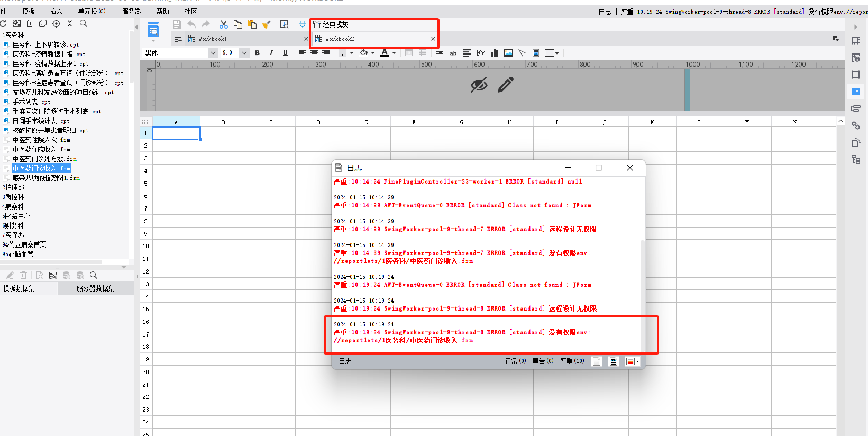Toggle parameter pane visibility eye icon
868x436 pixels.
click(x=479, y=85)
